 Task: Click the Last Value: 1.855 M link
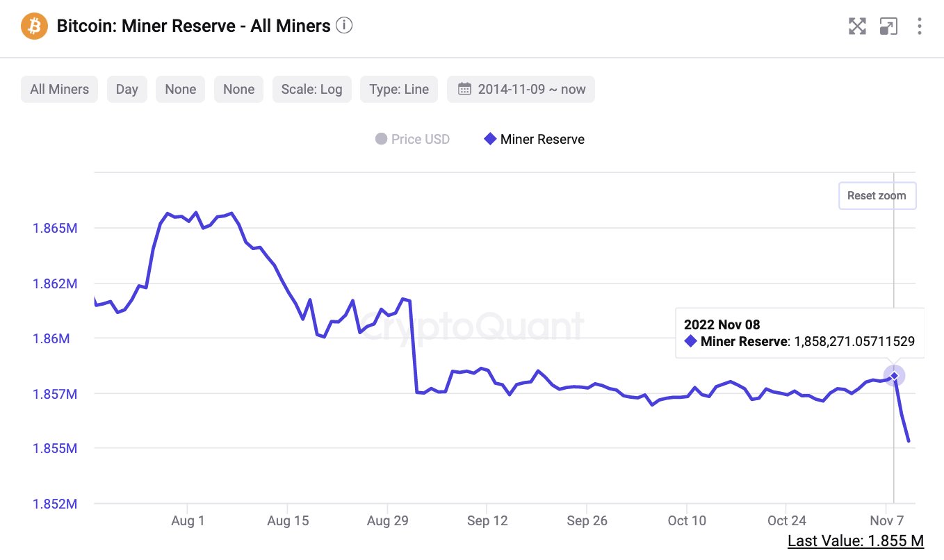[x=855, y=541]
